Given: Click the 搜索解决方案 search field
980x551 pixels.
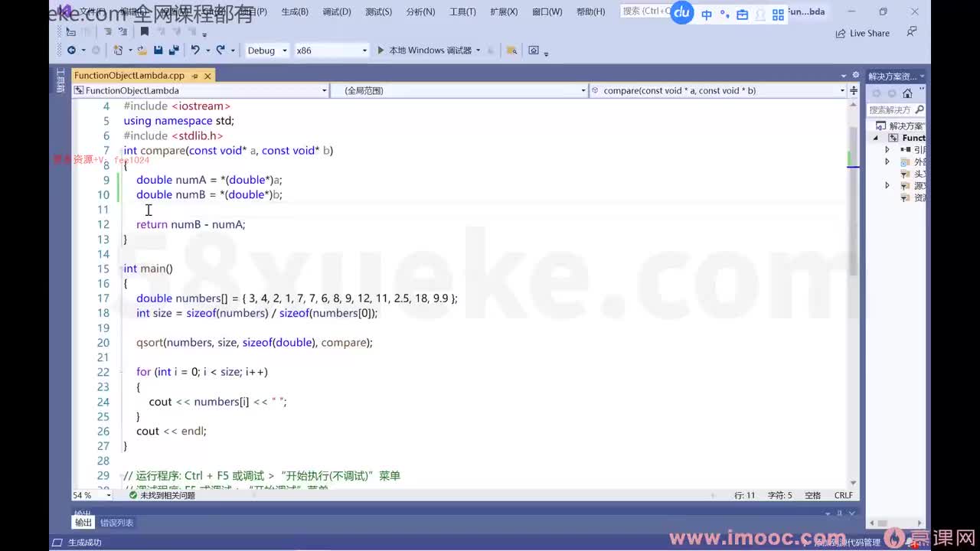Looking at the screenshot, I should (897, 109).
